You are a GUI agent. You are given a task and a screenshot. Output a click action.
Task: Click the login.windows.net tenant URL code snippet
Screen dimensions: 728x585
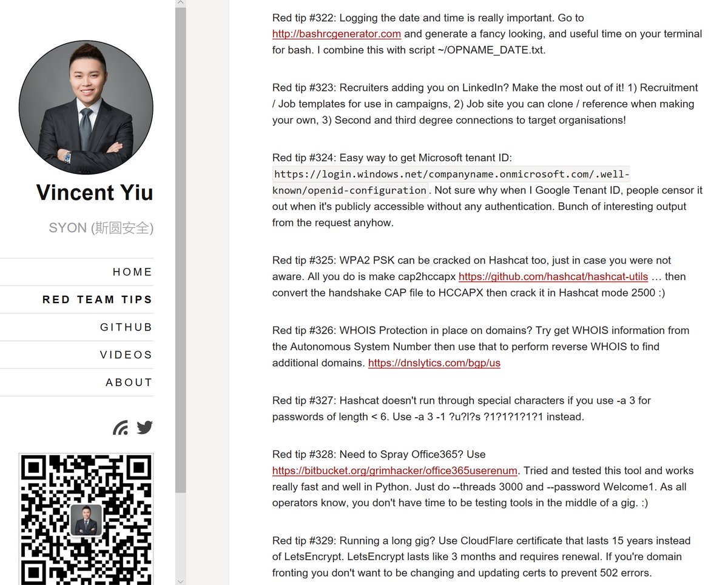[452, 182]
